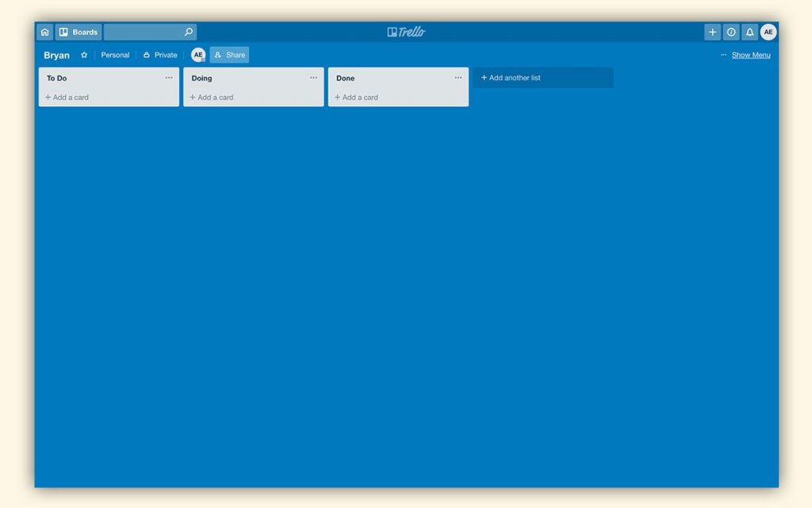This screenshot has width=812, height=508.
Task: Open the Notifications bell
Action: tap(749, 33)
